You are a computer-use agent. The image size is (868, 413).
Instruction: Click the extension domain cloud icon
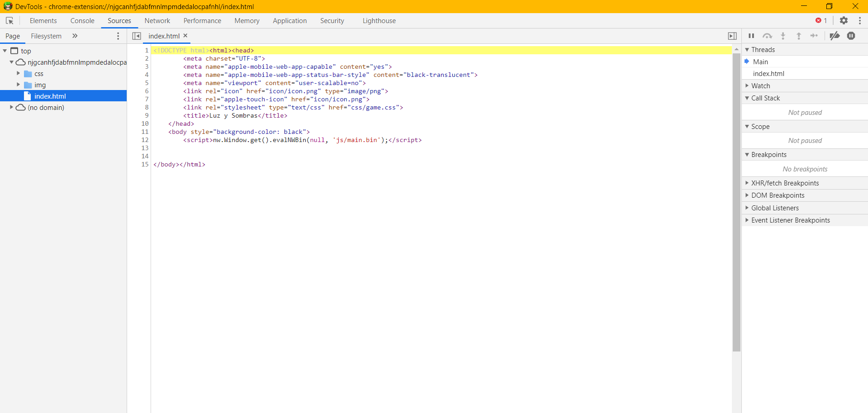pyautogui.click(x=20, y=62)
